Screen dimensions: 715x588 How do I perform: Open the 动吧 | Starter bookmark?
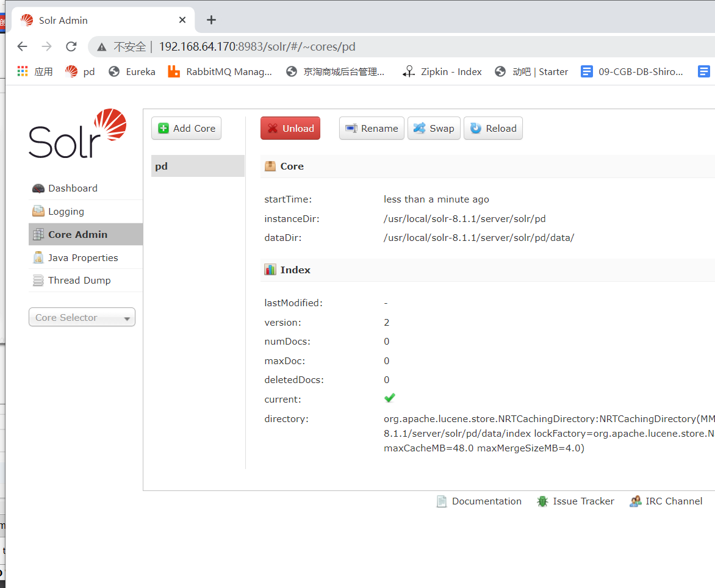[532, 71]
